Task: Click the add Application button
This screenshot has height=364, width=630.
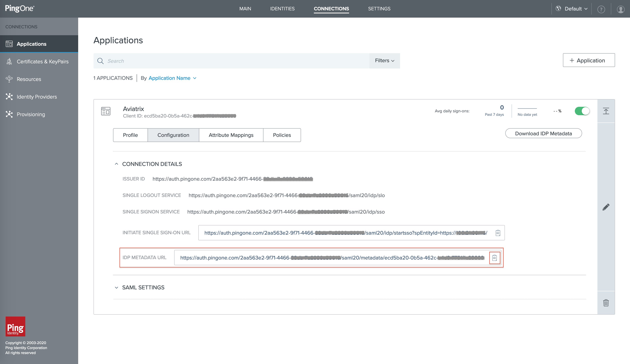Action: point(589,60)
